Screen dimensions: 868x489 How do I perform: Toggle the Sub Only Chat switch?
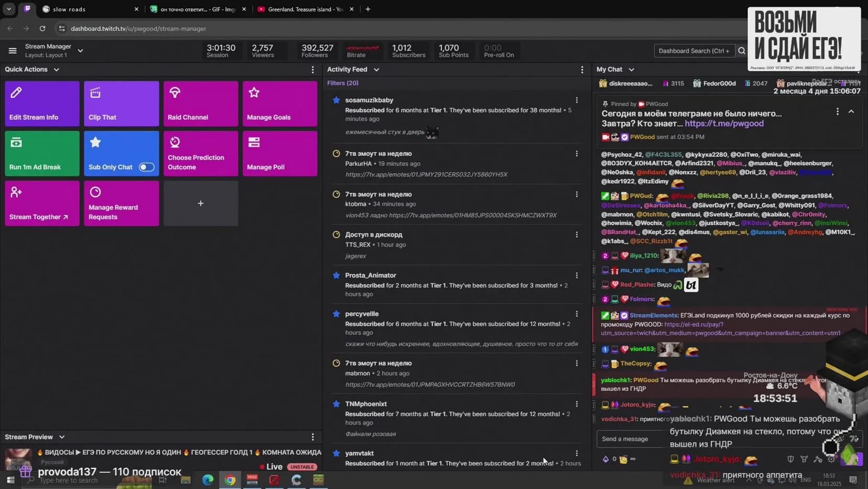click(x=146, y=167)
